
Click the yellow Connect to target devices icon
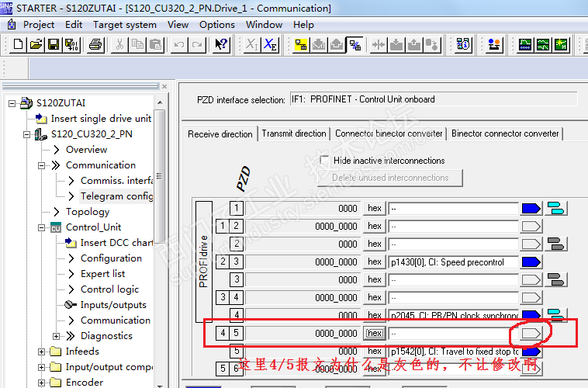(x=301, y=45)
